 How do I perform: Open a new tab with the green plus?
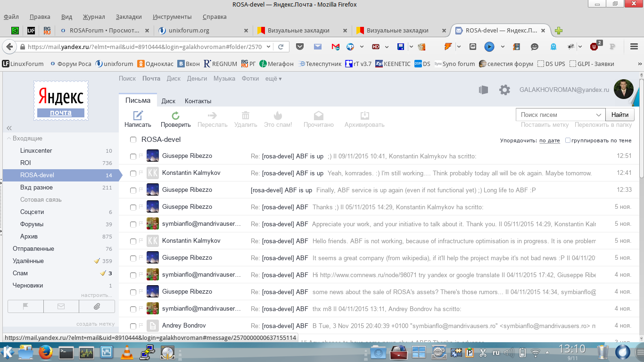559,31
